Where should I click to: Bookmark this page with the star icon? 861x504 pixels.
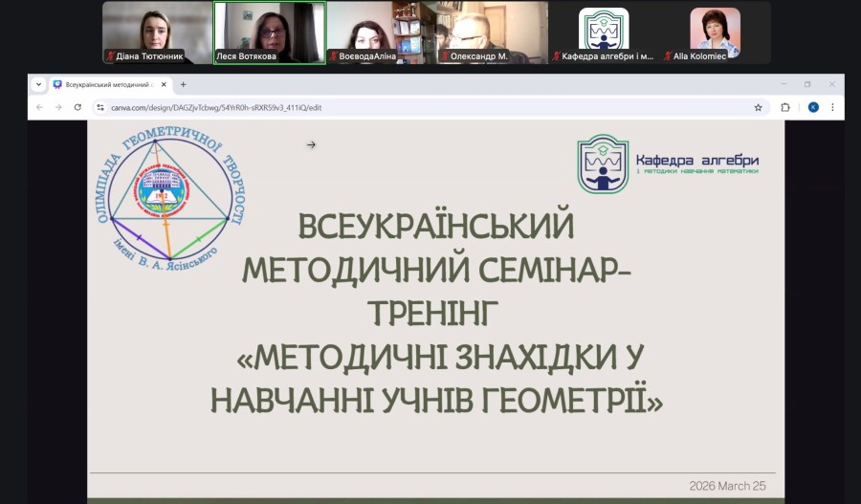coord(758,108)
